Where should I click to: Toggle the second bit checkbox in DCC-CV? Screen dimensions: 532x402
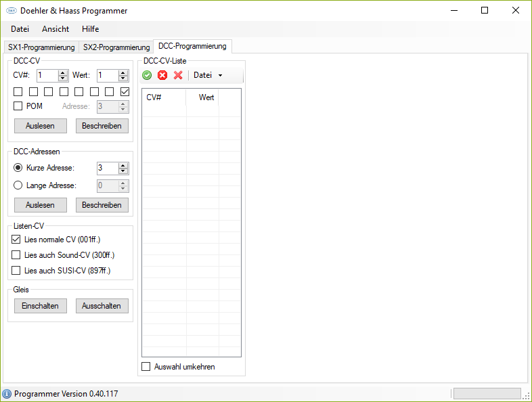coord(33,91)
